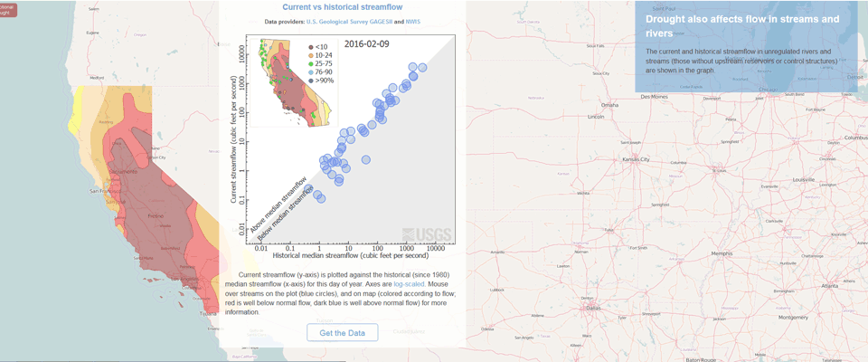Click the Los Angeles map label
The height and width of the screenshot is (362, 868).
point(184,279)
